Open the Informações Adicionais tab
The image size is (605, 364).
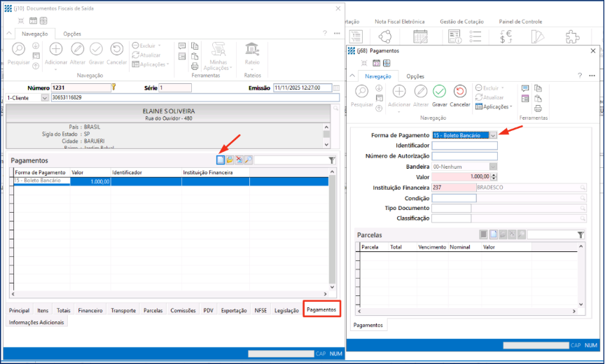[36, 323]
